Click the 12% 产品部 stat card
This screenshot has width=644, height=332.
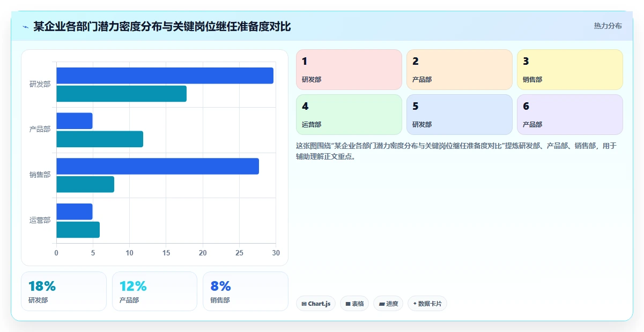[155, 291]
